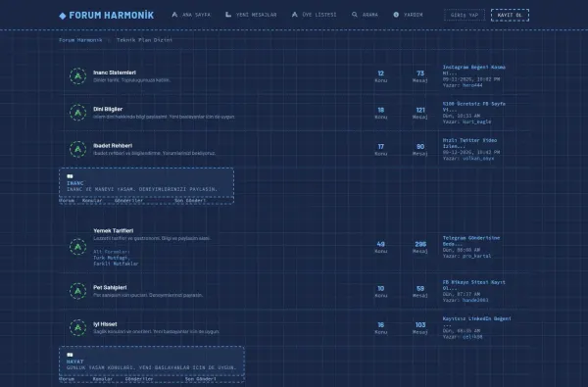Visit author hande2003 profile

click(475, 301)
